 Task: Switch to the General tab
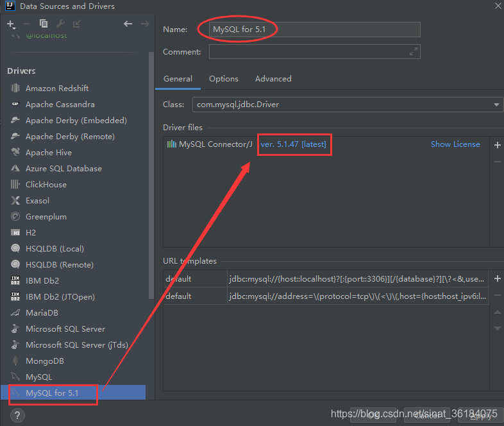click(x=178, y=79)
